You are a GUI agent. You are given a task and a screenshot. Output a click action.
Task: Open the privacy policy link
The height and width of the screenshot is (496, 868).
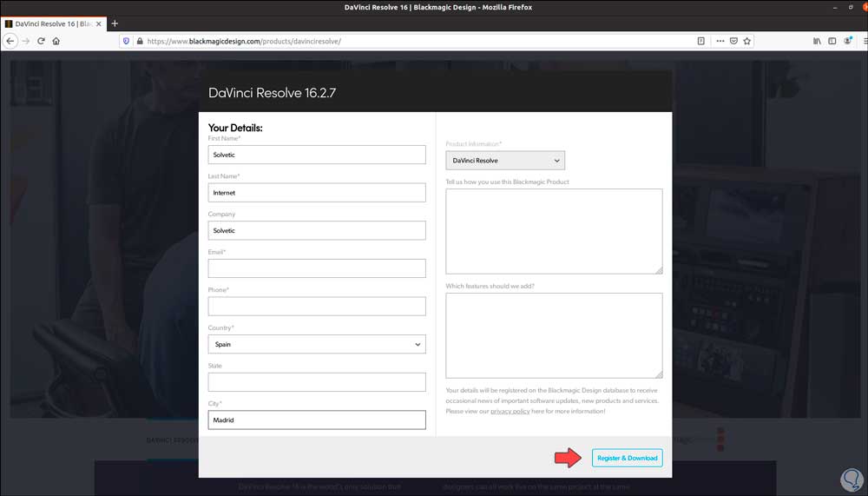(x=510, y=411)
